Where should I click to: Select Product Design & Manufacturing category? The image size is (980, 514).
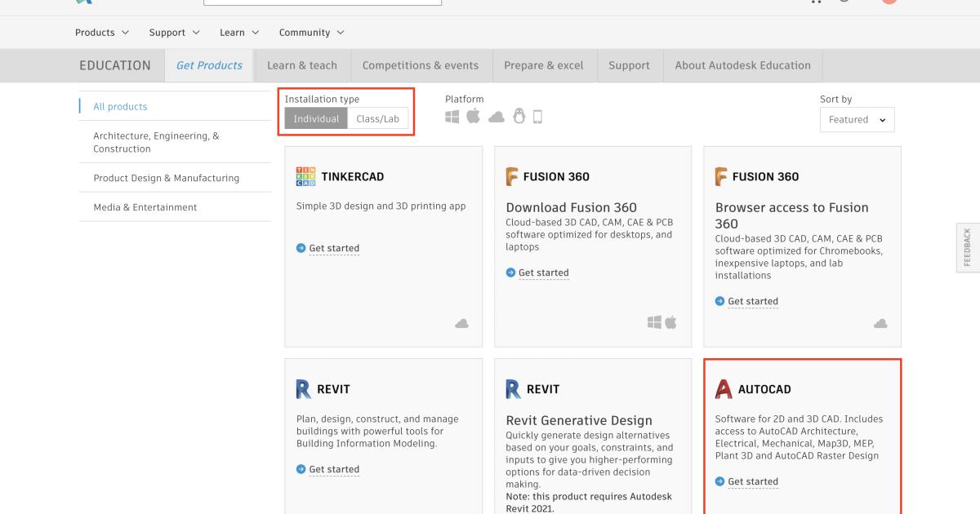[x=167, y=178]
